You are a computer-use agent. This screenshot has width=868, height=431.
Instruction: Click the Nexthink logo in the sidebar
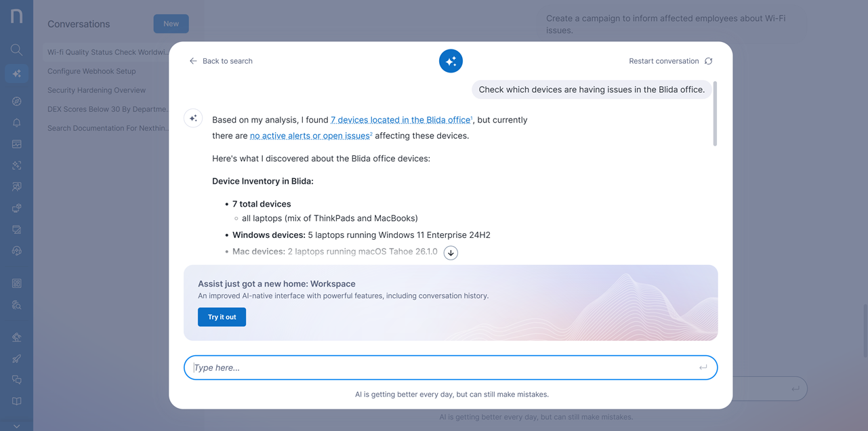point(16,16)
